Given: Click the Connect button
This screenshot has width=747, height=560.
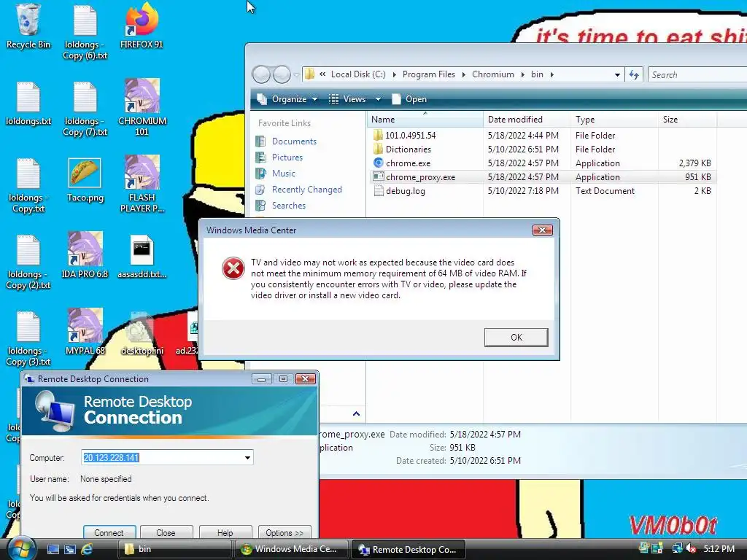Looking at the screenshot, I should [109, 532].
